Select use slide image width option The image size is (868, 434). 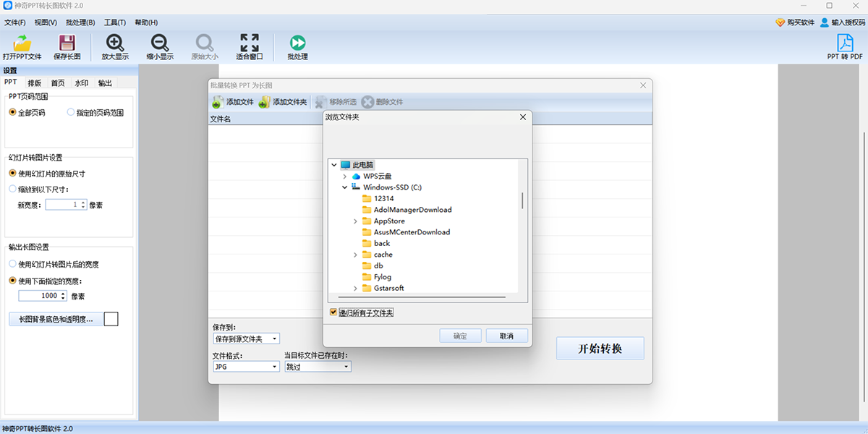[12, 264]
